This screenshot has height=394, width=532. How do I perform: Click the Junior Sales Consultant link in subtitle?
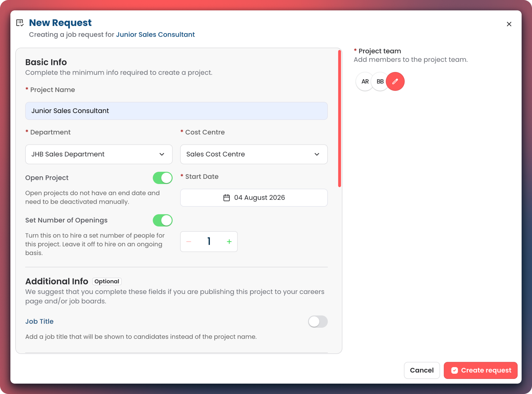(x=155, y=35)
